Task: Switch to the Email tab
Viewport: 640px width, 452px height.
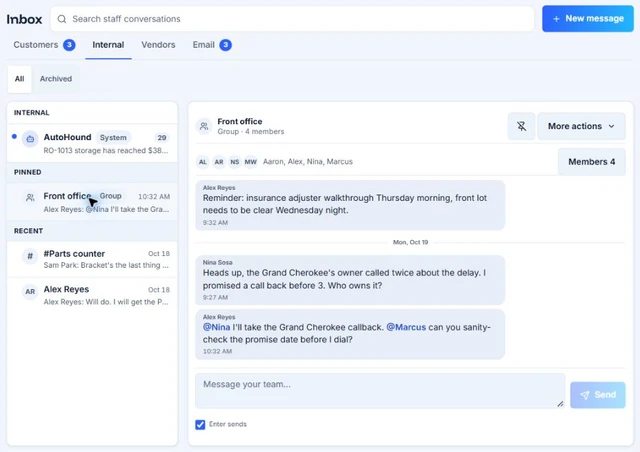Action: click(x=212, y=45)
